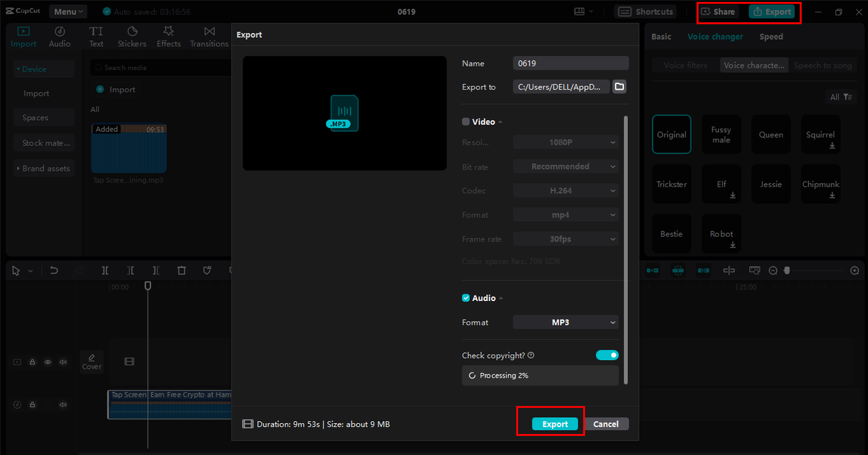Image resolution: width=868 pixels, height=455 pixels.
Task: Collapse the Video section arrow
Action: [x=500, y=122]
